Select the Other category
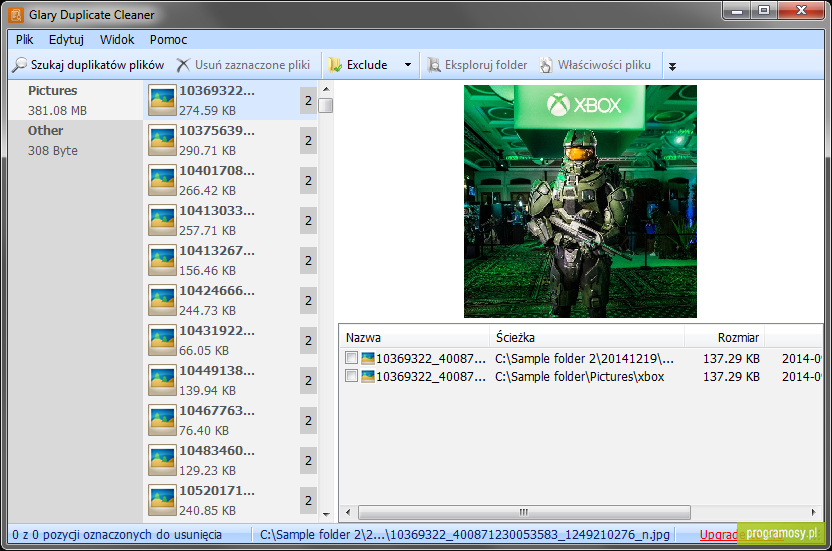832x551 pixels. tap(75, 140)
